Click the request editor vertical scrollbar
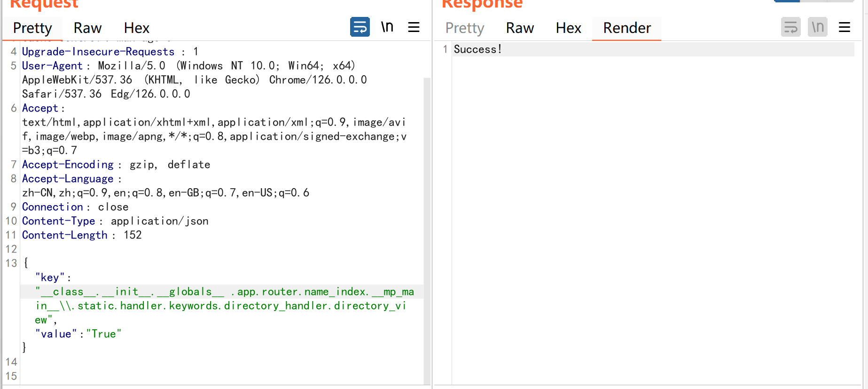868x389 pixels. click(427, 230)
